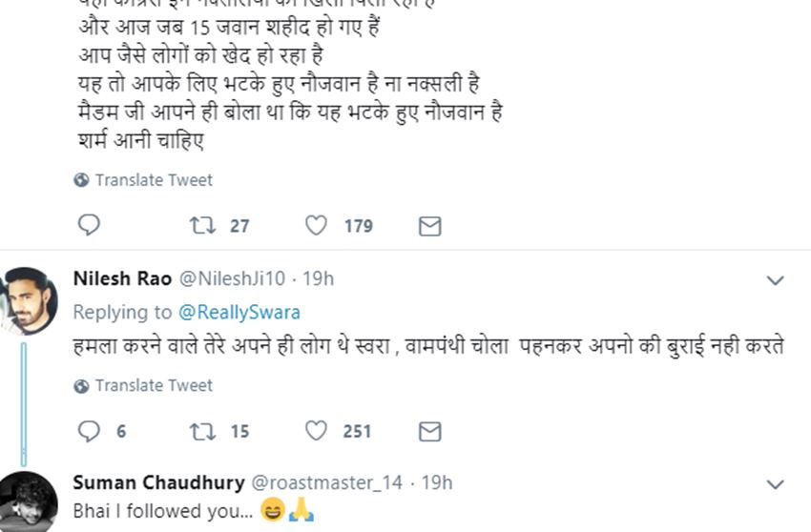This screenshot has height=532, width=811.
Task: Retweet the tweet with 27 retweets
Action: coord(202,226)
